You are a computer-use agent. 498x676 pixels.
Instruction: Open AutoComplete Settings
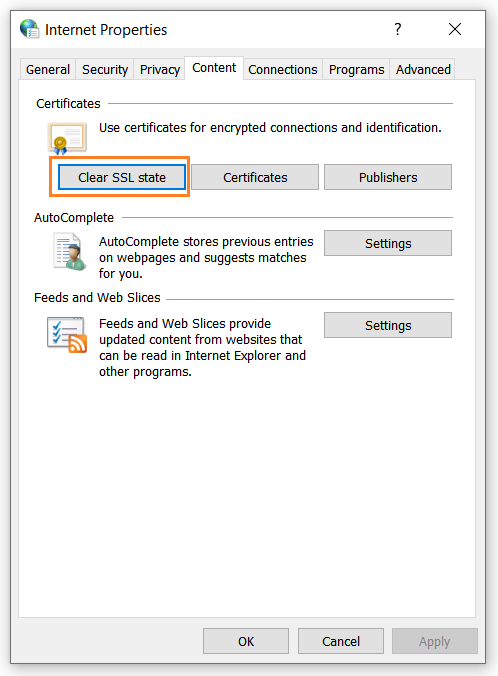pyautogui.click(x=388, y=243)
